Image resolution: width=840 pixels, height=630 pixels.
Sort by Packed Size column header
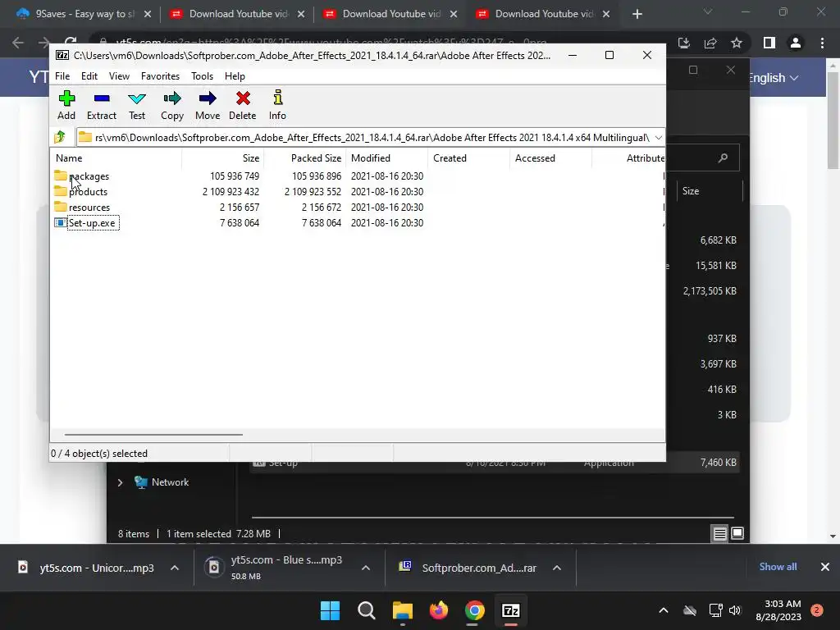click(305, 158)
